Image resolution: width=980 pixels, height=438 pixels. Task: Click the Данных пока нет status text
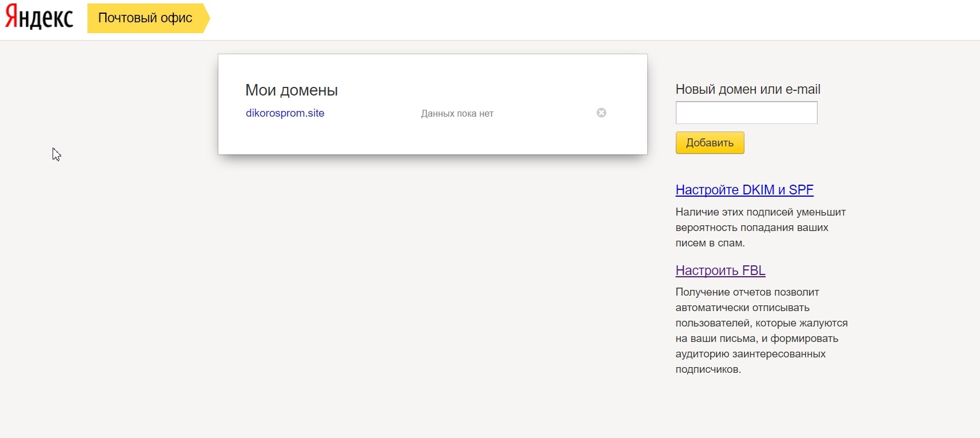tap(457, 114)
